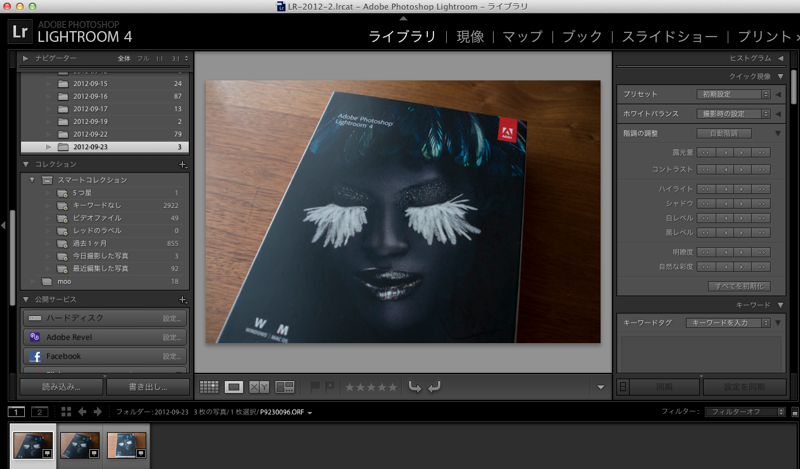Click すべてを初期化 reset all button
The height and width of the screenshot is (469, 800).
click(x=739, y=286)
